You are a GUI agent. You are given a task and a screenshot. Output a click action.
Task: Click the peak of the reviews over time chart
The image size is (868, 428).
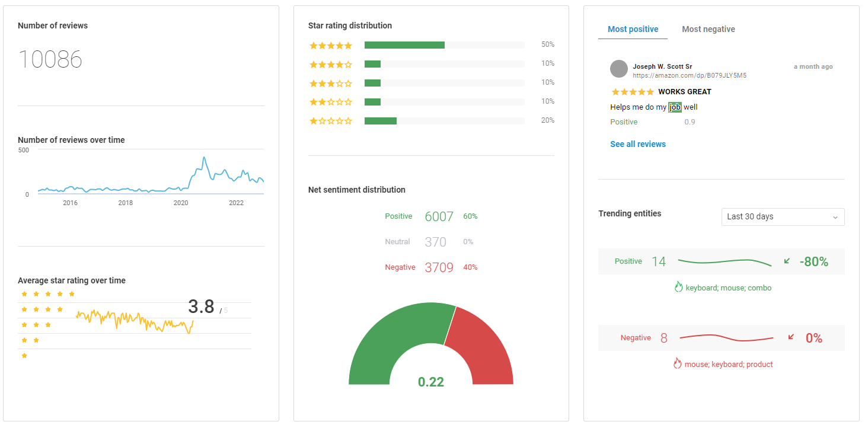click(x=204, y=158)
